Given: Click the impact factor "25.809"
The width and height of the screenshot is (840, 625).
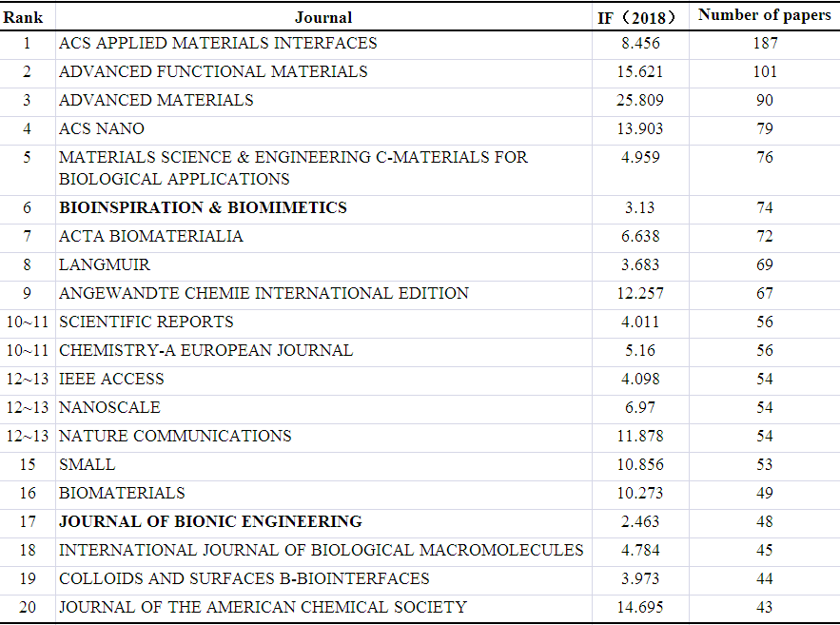Looking at the screenshot, I should [x=640, y=100].
